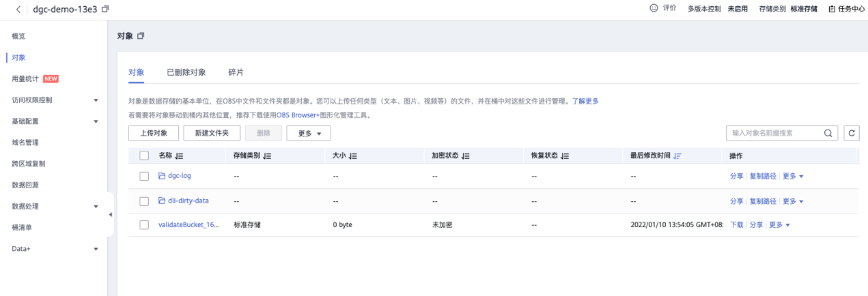The image size is (868, 296).
Task: Focus the object name prefix search field
Action: (774, 133)
